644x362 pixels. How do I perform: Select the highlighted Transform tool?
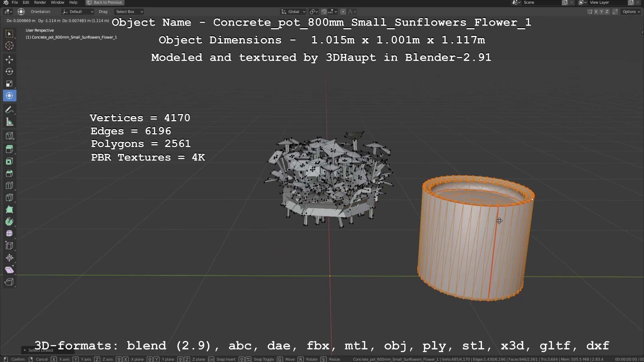pyautogui.click(x=9, y=96)
